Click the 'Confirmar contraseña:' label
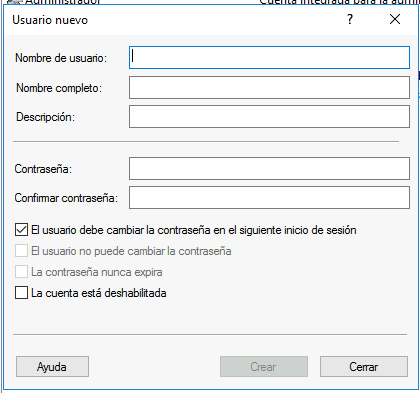 [x=66, y=198]
